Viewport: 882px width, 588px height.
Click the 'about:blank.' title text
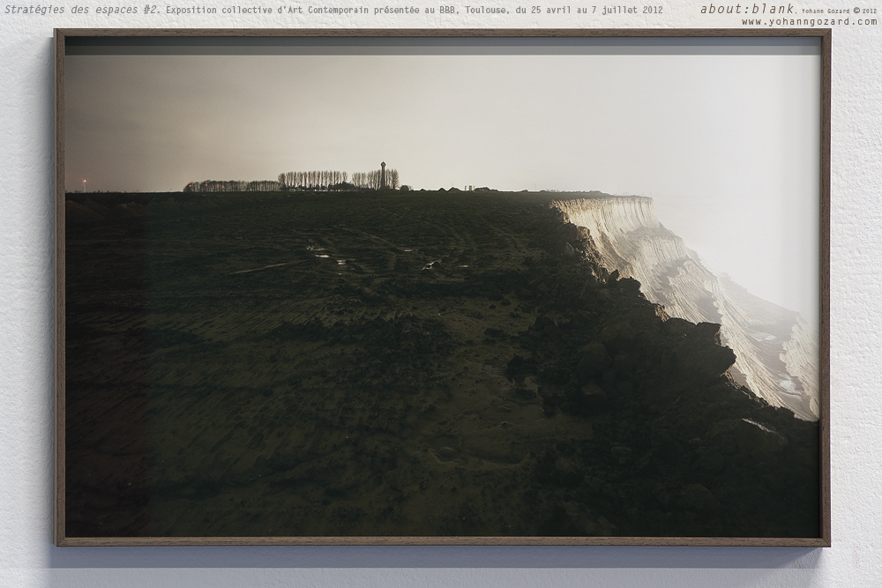pyautogui.click(x=748, y=9)
